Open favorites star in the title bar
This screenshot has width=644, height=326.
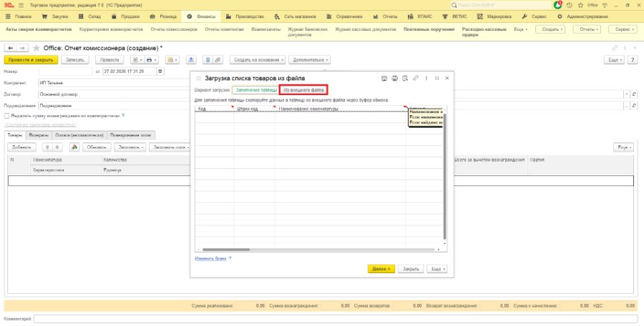(580, 5)
